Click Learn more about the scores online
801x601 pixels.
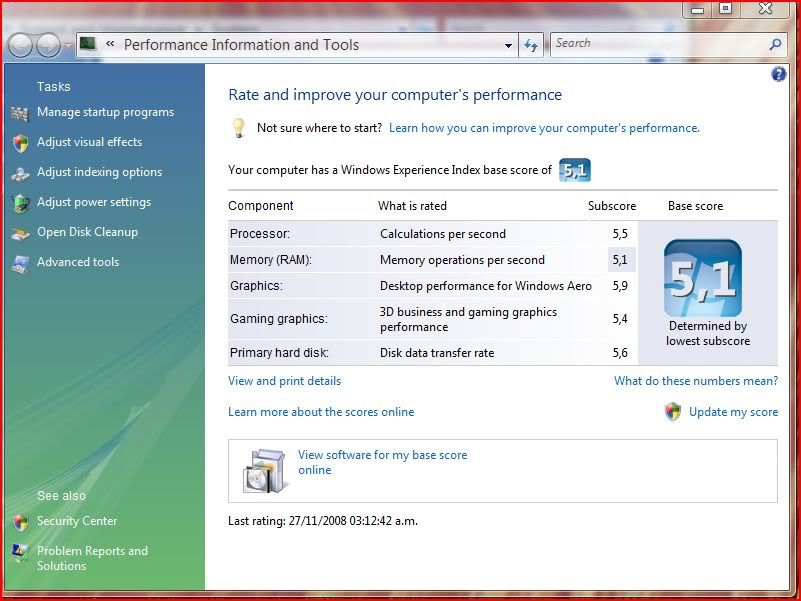click(x=321, y=412)
